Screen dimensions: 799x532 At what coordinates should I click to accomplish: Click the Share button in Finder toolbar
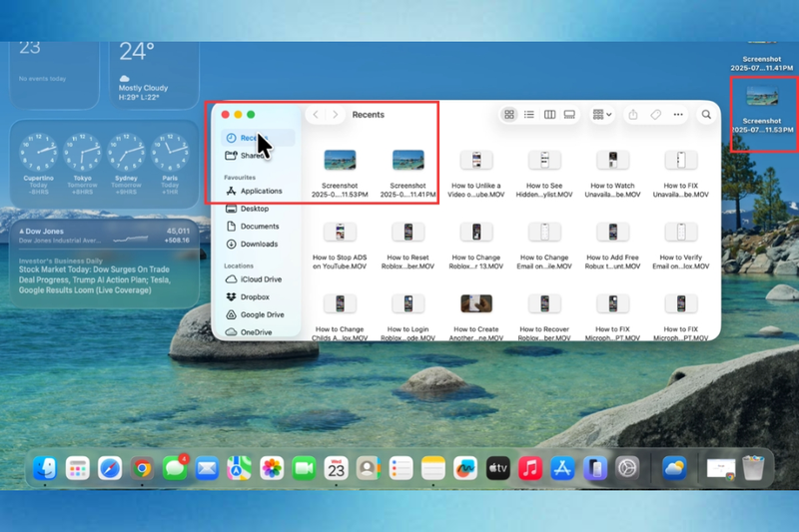coord(633,115)
